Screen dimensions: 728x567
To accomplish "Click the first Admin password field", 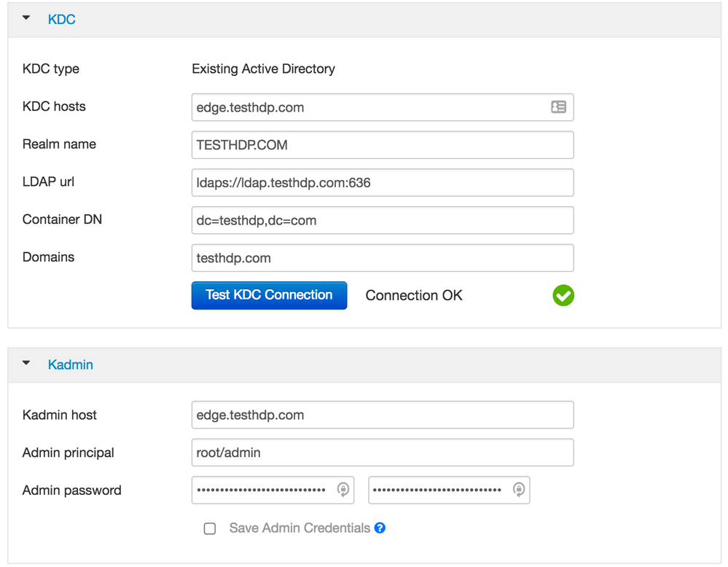I will (262, 490).
